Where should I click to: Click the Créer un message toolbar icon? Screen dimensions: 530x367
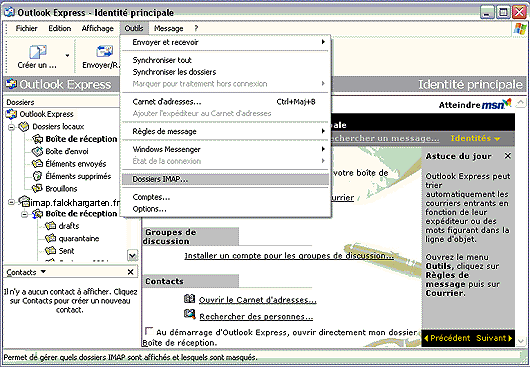coord(38,52)
